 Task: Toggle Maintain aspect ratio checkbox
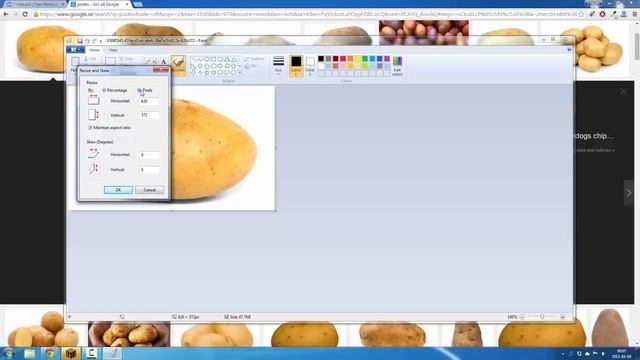click(90, 128)
